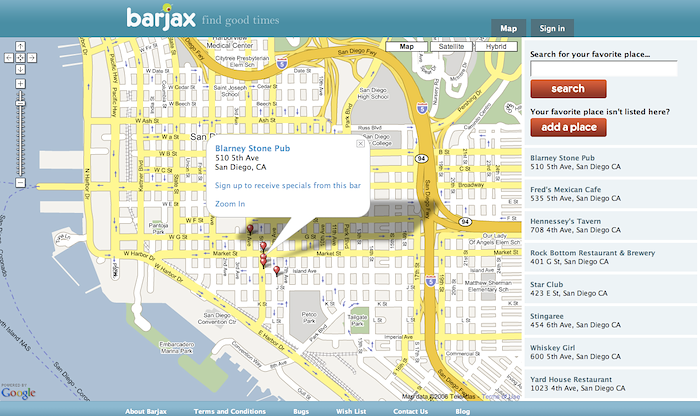Click the Google logo on the map
This screenshot has height=416, width=700.
pyautogui.click(x=18, y=392)
